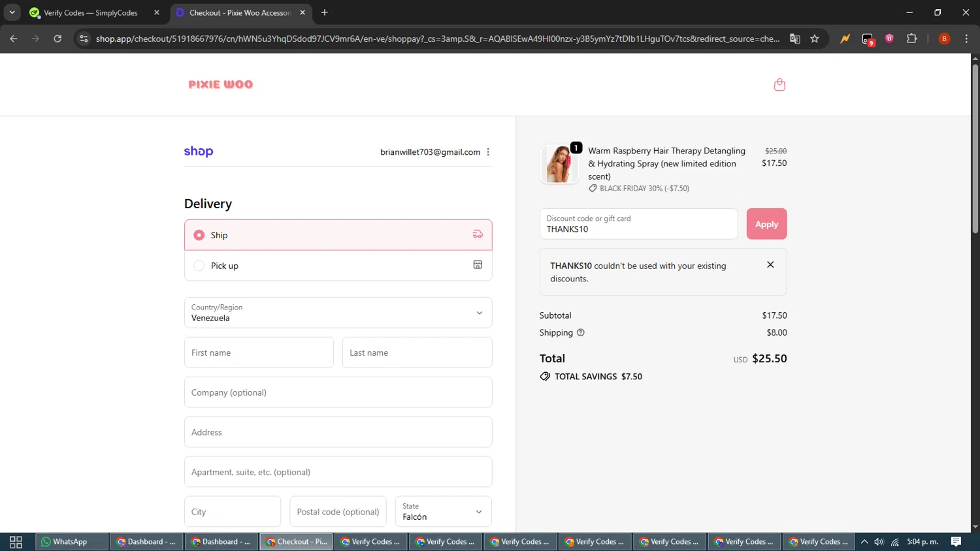Focus the Apartment, suite field
The width and height of the screenshot is (980, 551).
point(338,472)
